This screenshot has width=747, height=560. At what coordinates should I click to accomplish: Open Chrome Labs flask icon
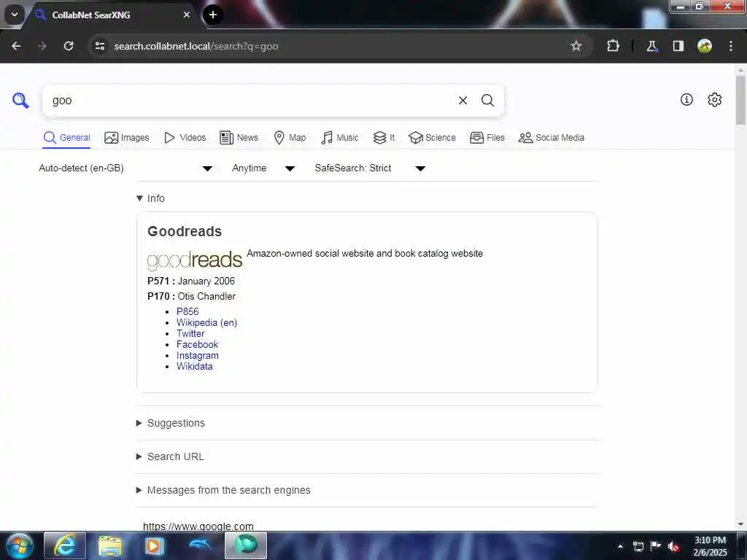(x=651, y=46)
